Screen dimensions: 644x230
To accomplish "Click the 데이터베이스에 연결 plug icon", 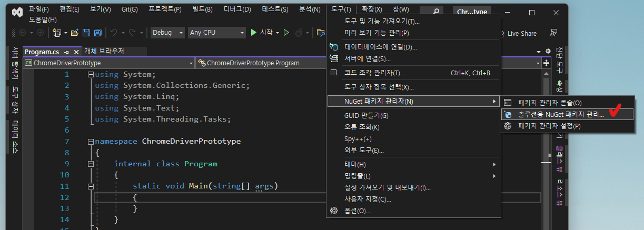I will pos(333,47).
